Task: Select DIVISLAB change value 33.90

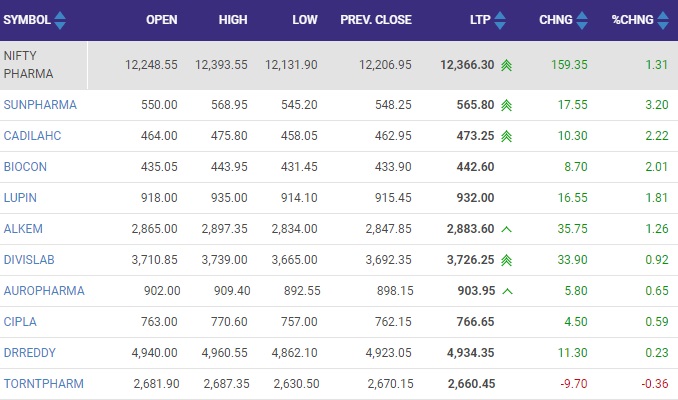Action: [572, 260]
